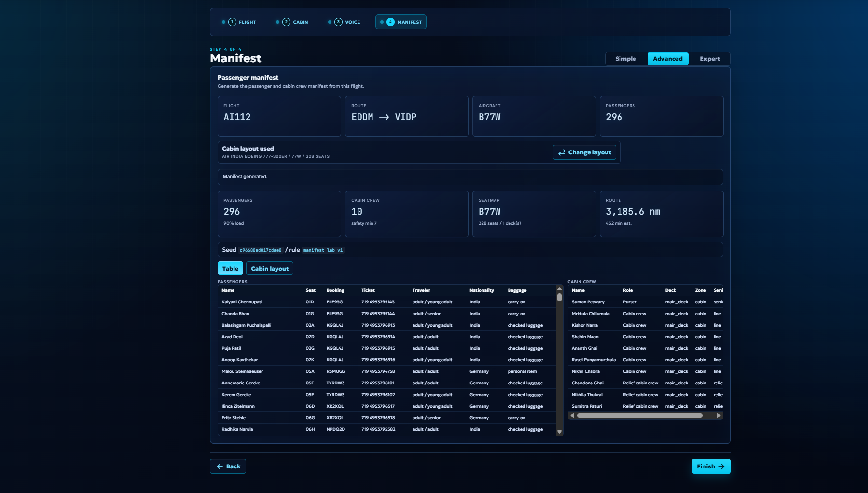Click the step 4 Manifest circle icon
This screenshot has height=493, width=868.
(390, 22)
